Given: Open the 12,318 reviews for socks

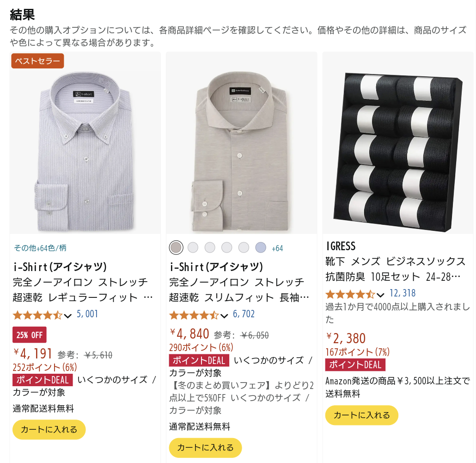Looking at the screenshot, I should [x=403, y=293].
